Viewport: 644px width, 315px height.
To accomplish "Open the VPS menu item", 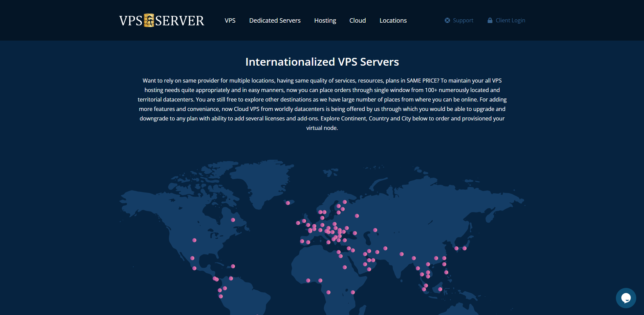I will (230, 21).
